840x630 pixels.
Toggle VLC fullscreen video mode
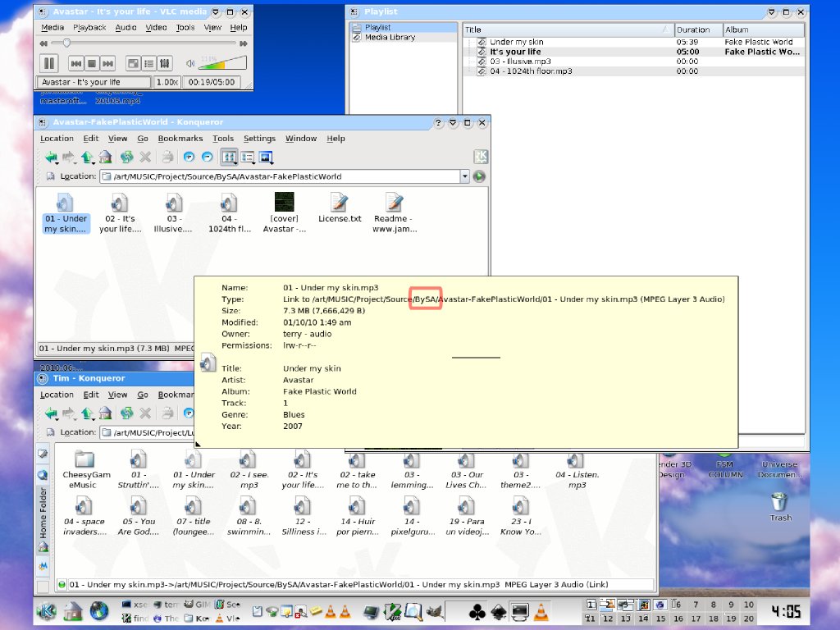[x=133, y=64]
